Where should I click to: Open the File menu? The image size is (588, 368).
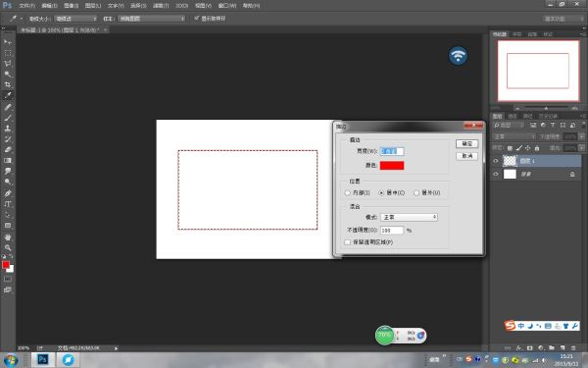click(27, 6)
